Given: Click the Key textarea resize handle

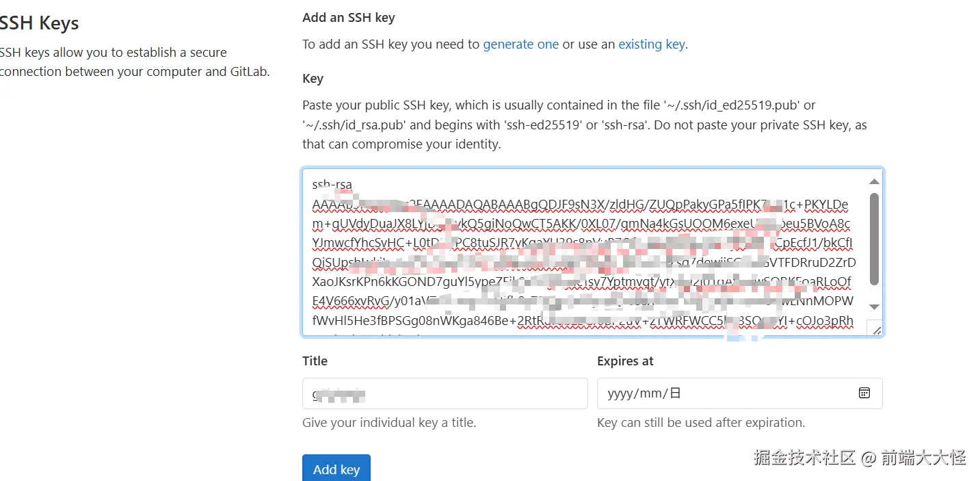Looking at the screenshot, I should point(876,330).
